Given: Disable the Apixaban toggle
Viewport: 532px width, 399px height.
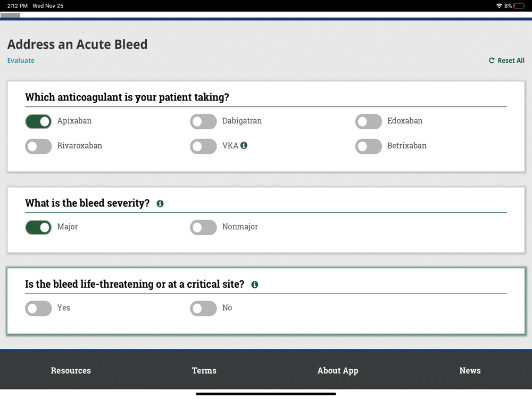Looking at the screenshot, I should (x=38, y=121).
